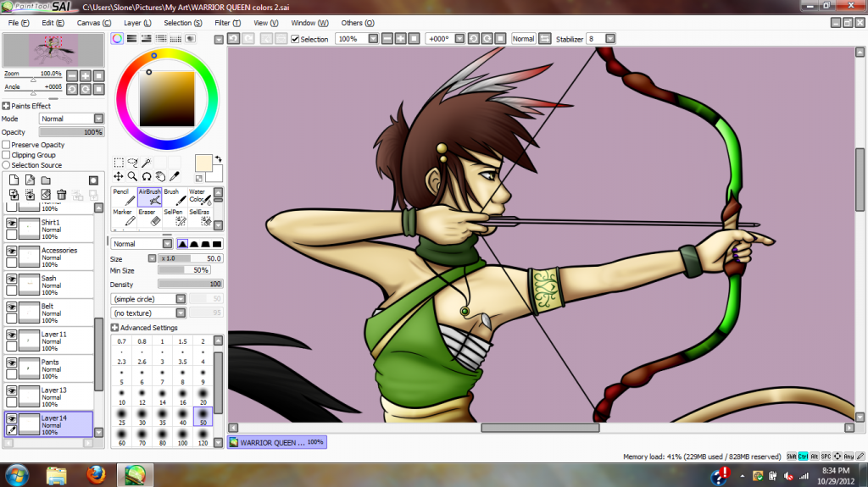Adjust the brush Density slider

click(x=190, y=284)
